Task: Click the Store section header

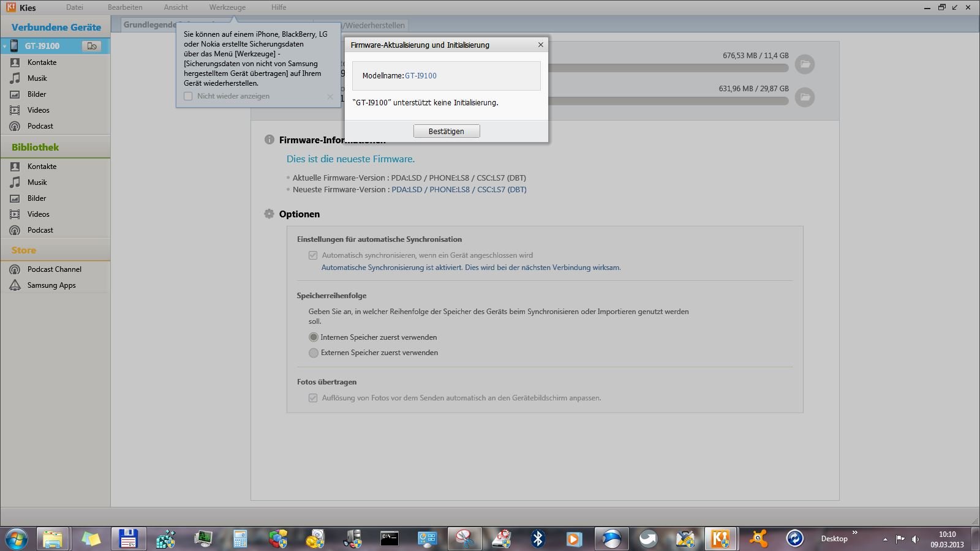Action: (24, 250)
